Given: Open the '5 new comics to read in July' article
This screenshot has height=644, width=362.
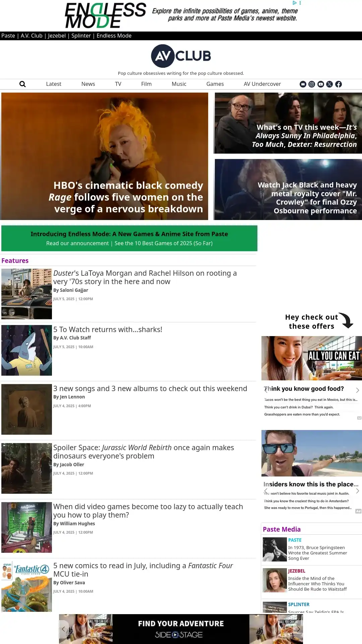Looking at the screenshot, I should (x=143, y=570).
